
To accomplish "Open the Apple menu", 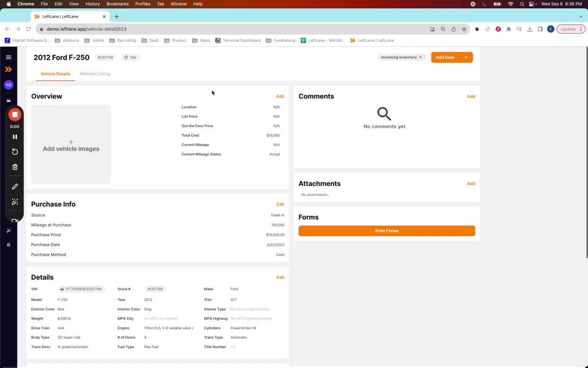I will 9,4.
